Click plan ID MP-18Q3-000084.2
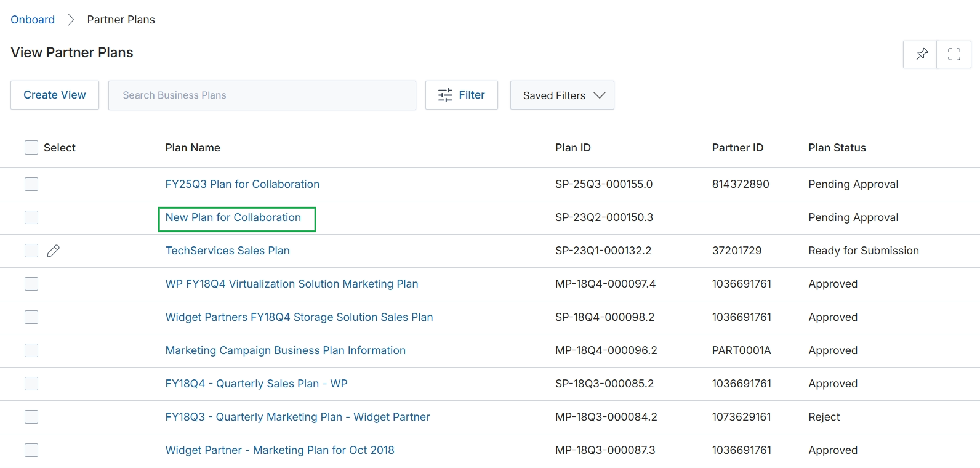This screenshot has height=468, width=980. pos(606,417)
